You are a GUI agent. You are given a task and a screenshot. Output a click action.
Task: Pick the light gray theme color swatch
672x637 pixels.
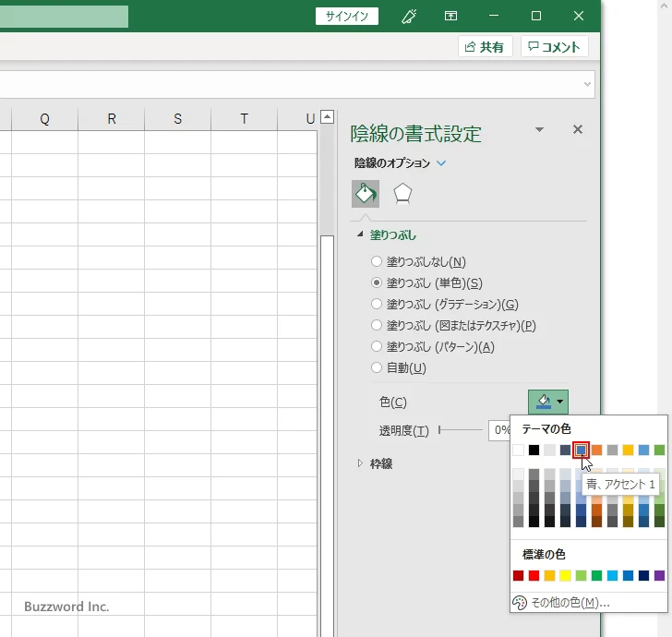point(549,451)
